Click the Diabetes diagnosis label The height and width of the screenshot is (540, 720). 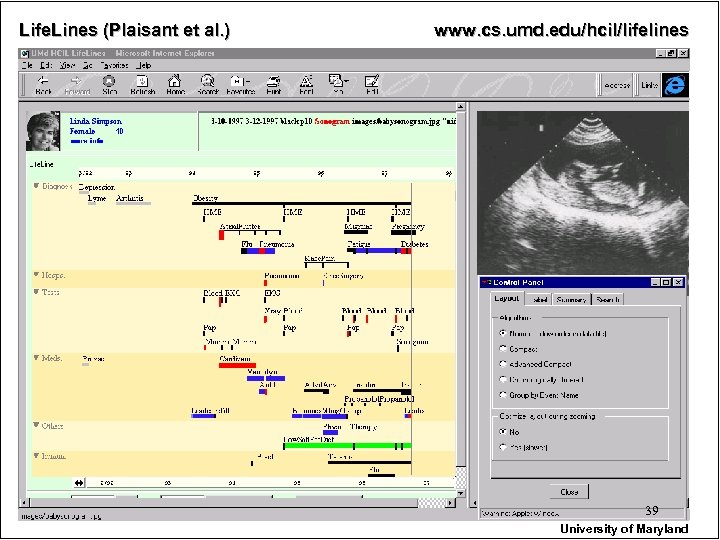click(414, 244)
